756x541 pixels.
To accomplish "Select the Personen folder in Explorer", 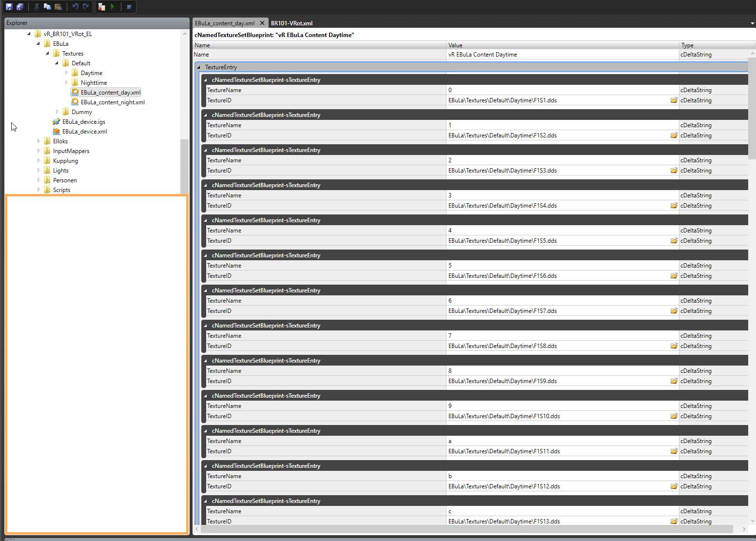I will pyautogui.click(x=65, y=180).
